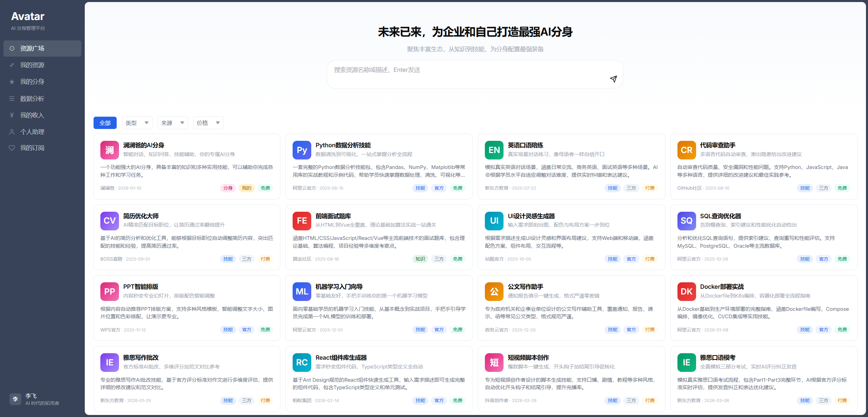Click the UI icon of UI设计灵感生成器

click(x=494, y=221)
